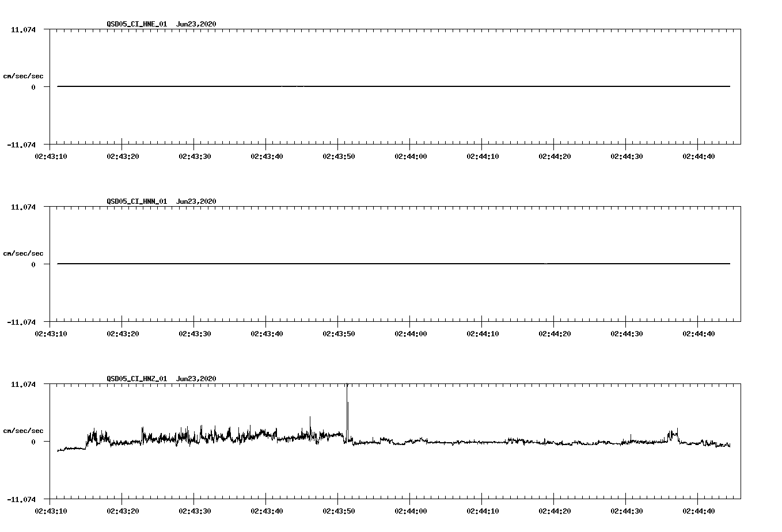Viewport: 782px width, 532px height.
Task: Click 02:44:30 time label on HNN plot
Action: coord(627,333)
